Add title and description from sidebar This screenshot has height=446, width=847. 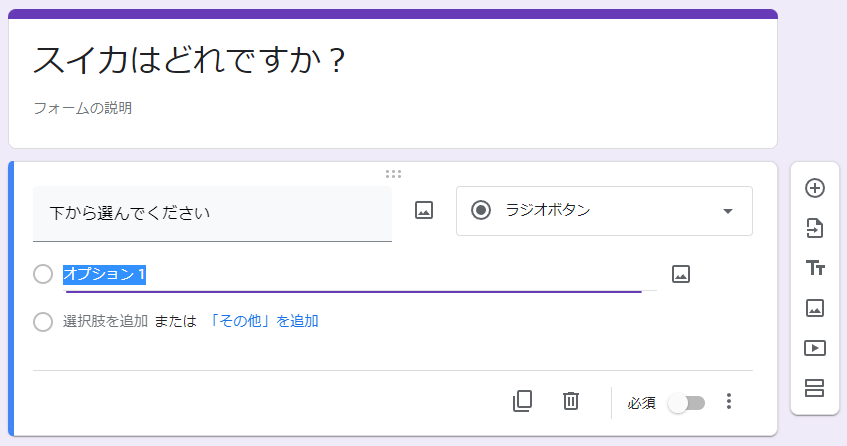(x=815, y=268)
